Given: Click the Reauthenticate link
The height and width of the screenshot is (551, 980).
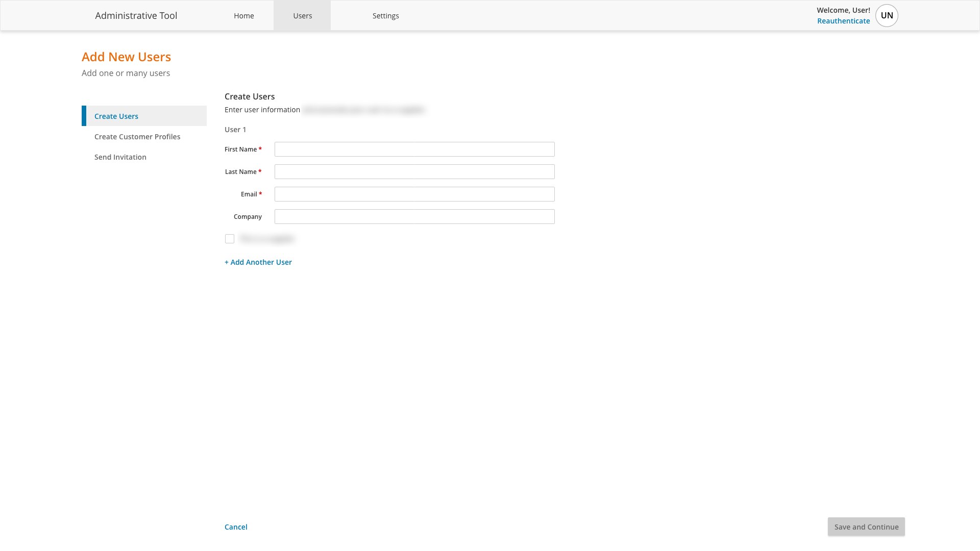Looking at the screenshot, I should click(x=844, y=21).
